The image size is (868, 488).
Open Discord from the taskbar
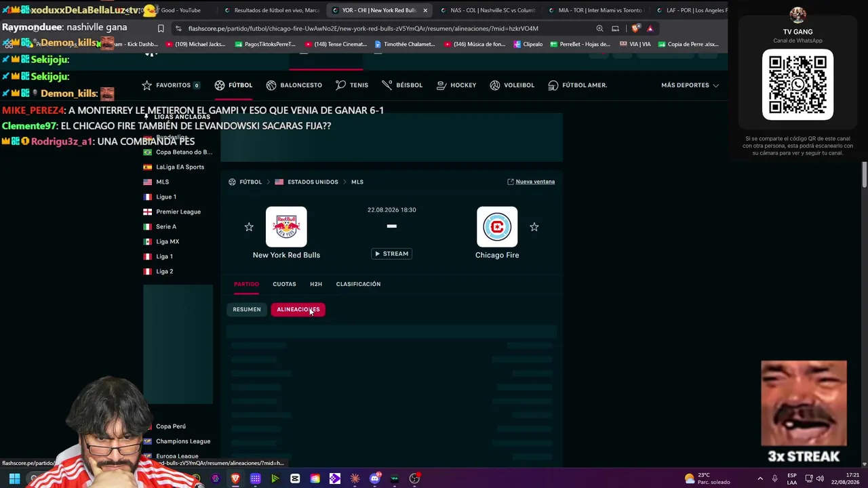374,479
